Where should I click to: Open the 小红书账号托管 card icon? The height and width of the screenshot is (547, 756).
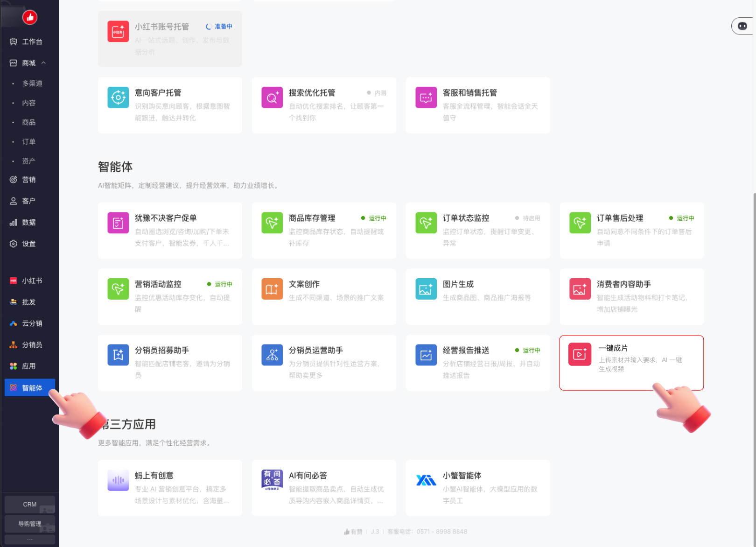pyautogui.click(x=118, y=31)
